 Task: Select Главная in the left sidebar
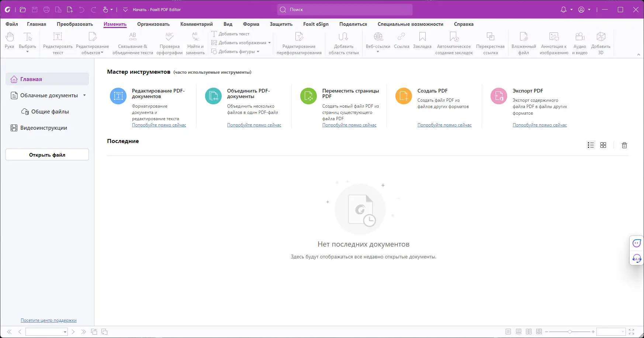(x=47, y=79)
